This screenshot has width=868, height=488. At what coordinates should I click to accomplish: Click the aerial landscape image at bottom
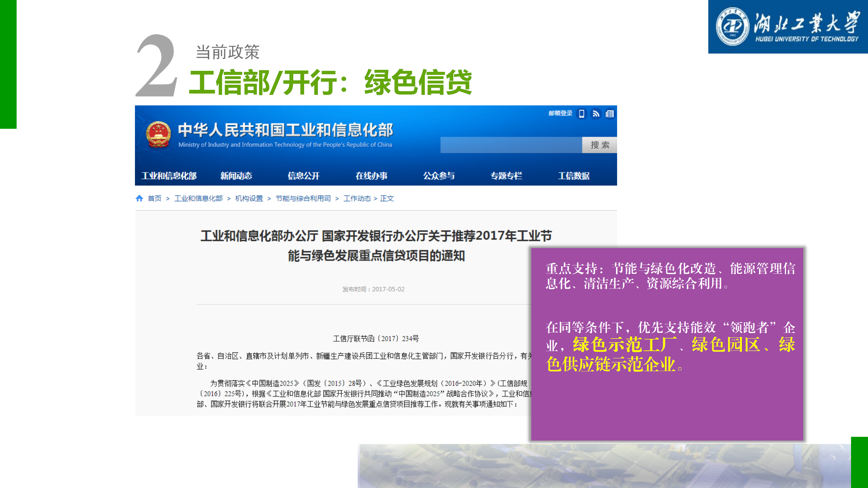(604, 466)
